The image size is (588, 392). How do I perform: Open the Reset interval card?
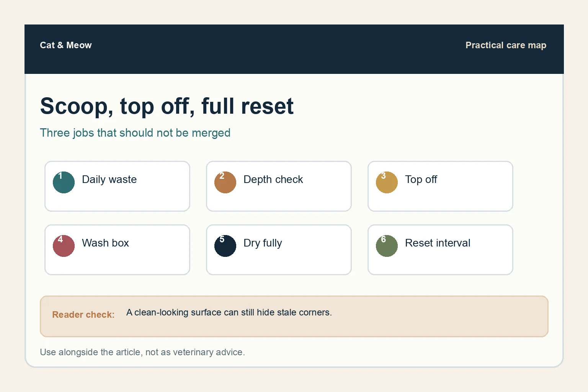click(440, 250)
